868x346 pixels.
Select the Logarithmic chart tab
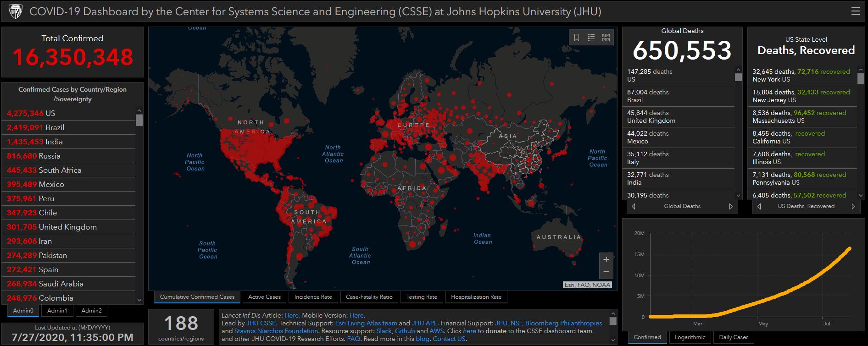690,337
